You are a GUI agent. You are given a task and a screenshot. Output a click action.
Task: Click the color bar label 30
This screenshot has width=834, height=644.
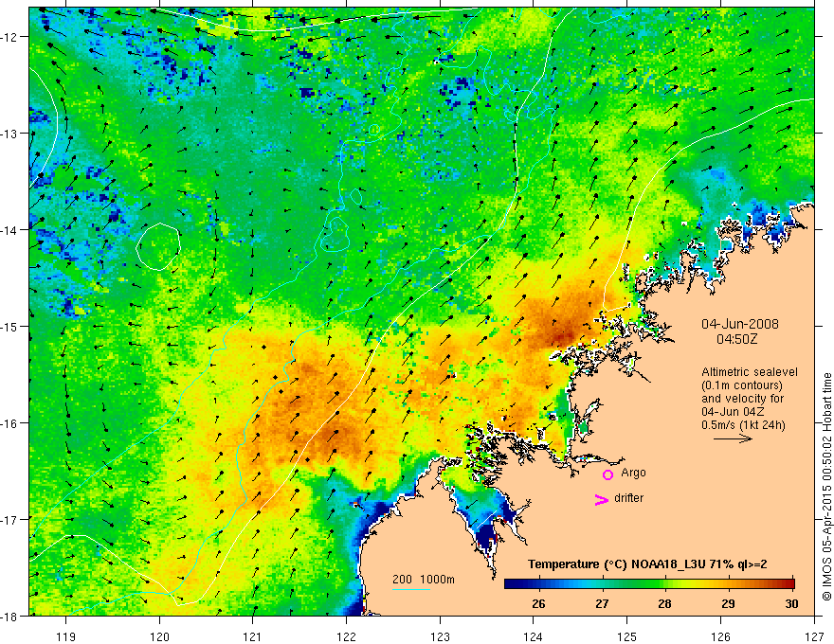click(x=791, y=603)
